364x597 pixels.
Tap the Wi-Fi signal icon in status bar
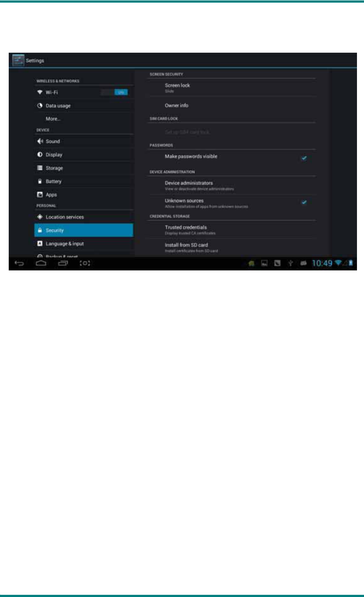pos(338,263)
